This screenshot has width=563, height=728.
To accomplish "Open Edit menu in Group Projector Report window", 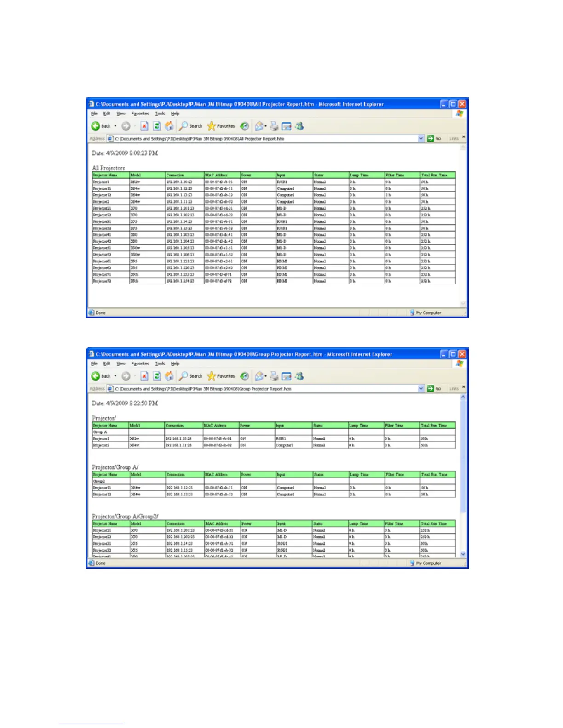I will click(x=107, y=364).
